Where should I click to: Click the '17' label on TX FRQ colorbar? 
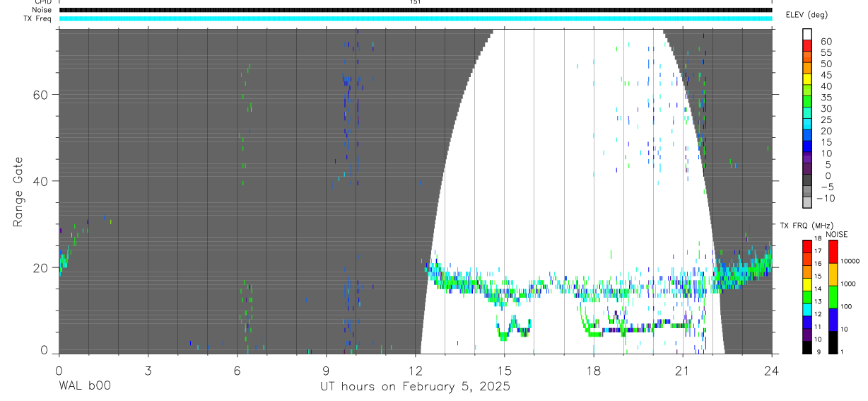(x=818, y=251)
